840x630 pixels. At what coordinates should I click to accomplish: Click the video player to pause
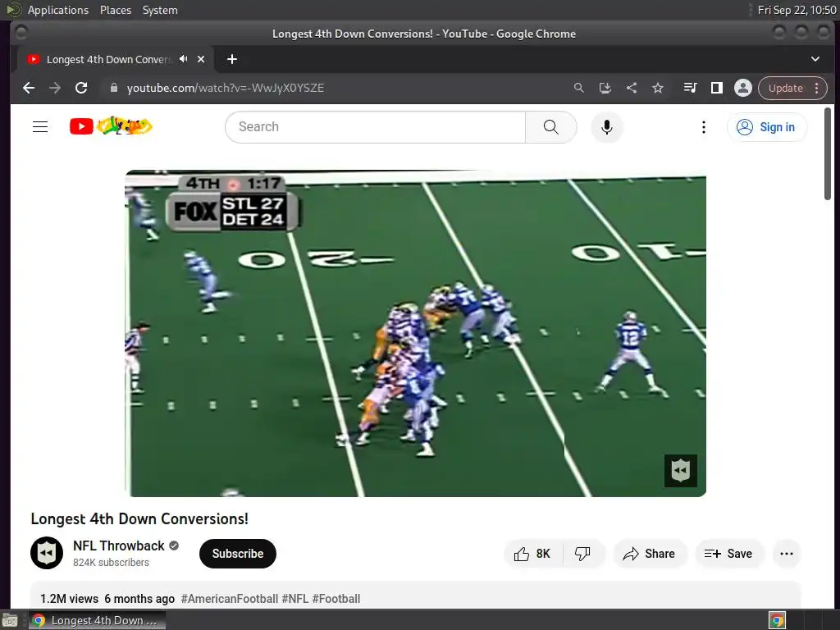415,333
